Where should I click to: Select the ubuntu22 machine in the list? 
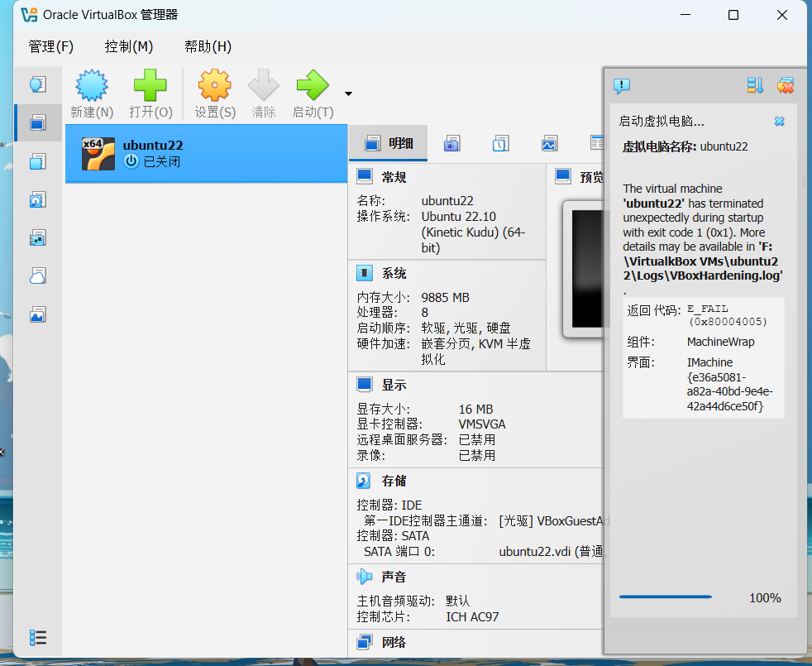point(206,153)
